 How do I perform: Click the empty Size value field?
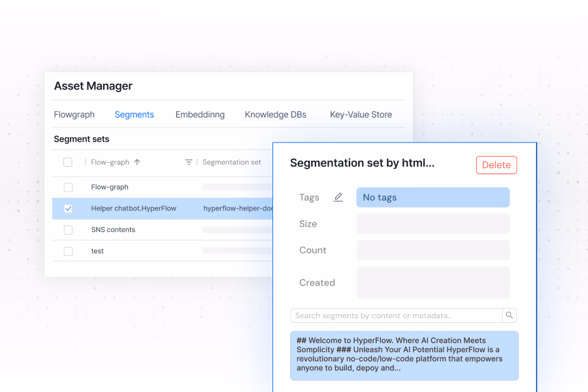pyautogui.click(x=433, y=223)
